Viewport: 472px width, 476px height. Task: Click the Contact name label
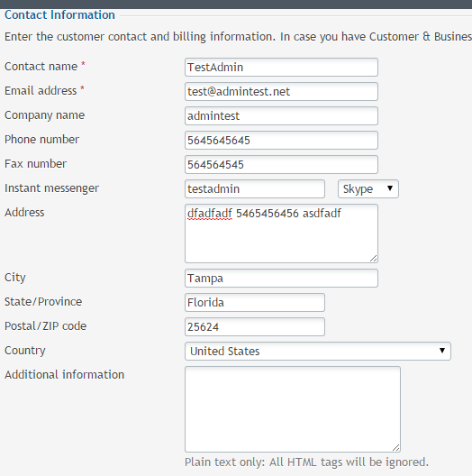pos(41,67)
